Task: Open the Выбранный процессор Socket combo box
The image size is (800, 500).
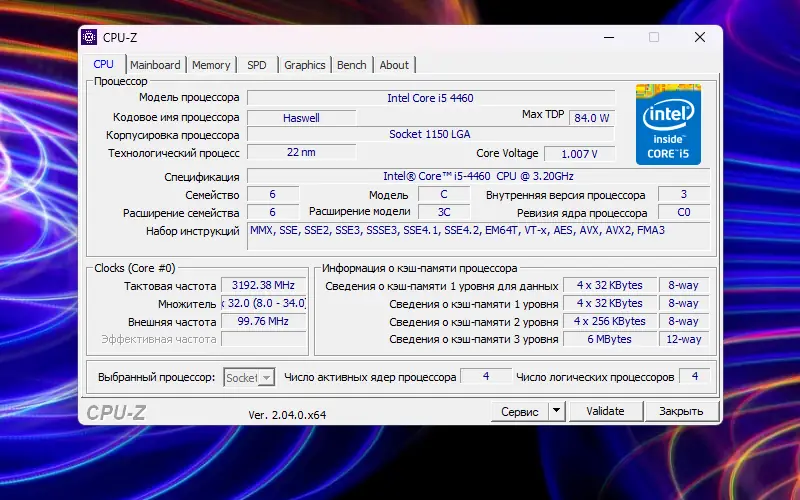Action: click(249, 378)
